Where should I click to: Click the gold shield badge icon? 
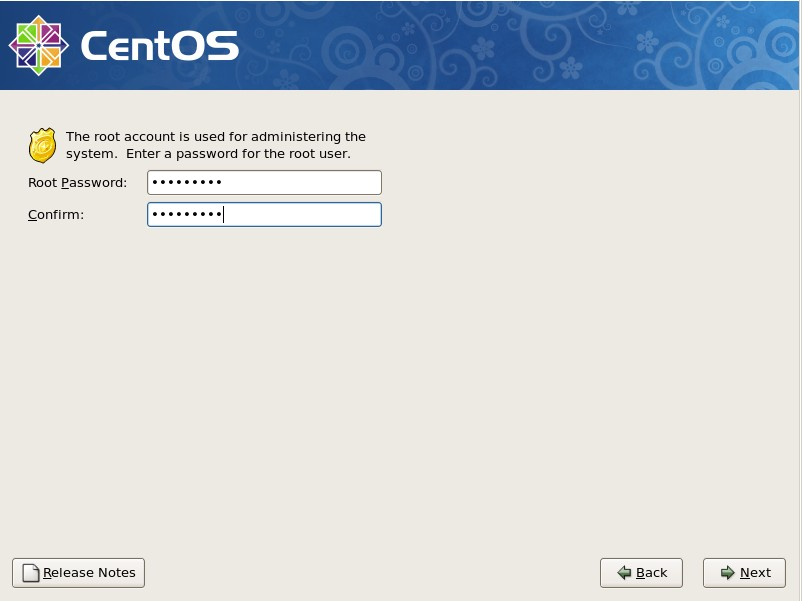pos(42,146)
